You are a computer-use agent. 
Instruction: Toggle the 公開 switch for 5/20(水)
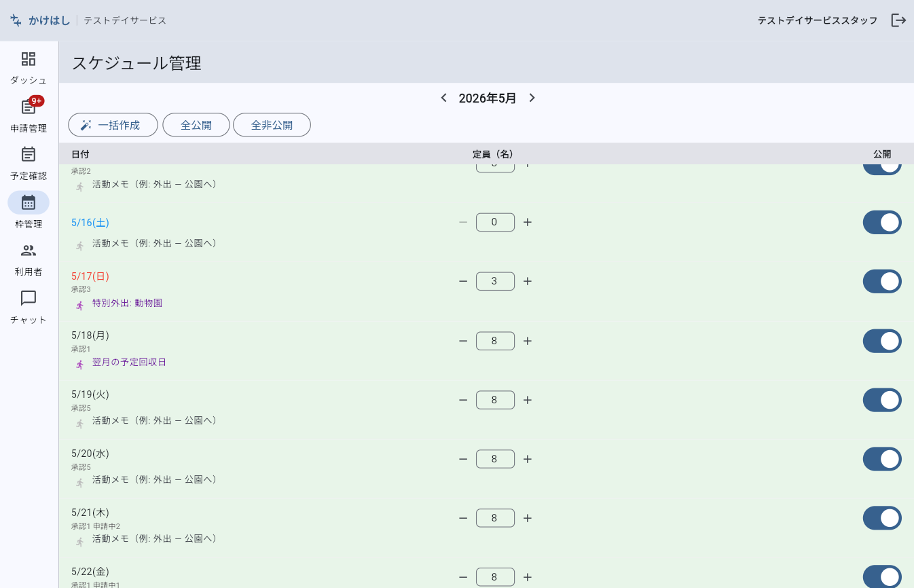coord(882,459)
